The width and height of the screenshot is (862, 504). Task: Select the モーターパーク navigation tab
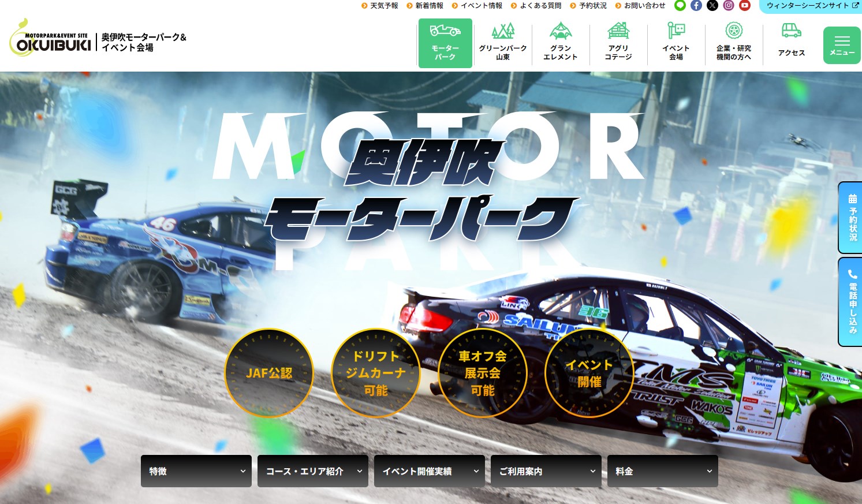pos(445,43)
